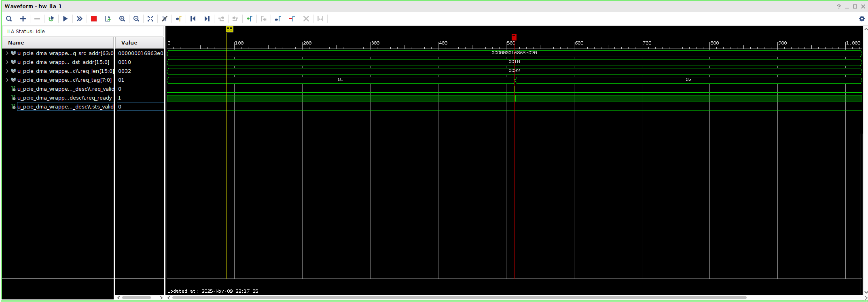Click the Zoom fit icon
This screenshot has width=868, height=302.
[x=150, y=19]
